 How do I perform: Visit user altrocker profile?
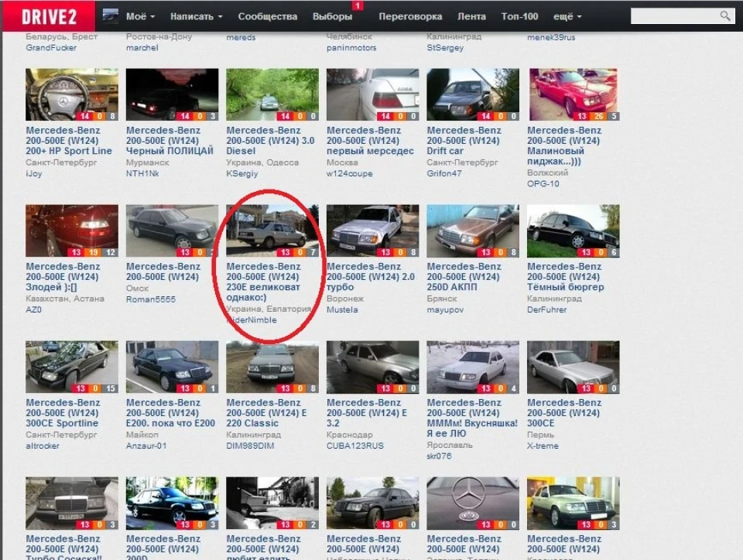pos(43,446)
